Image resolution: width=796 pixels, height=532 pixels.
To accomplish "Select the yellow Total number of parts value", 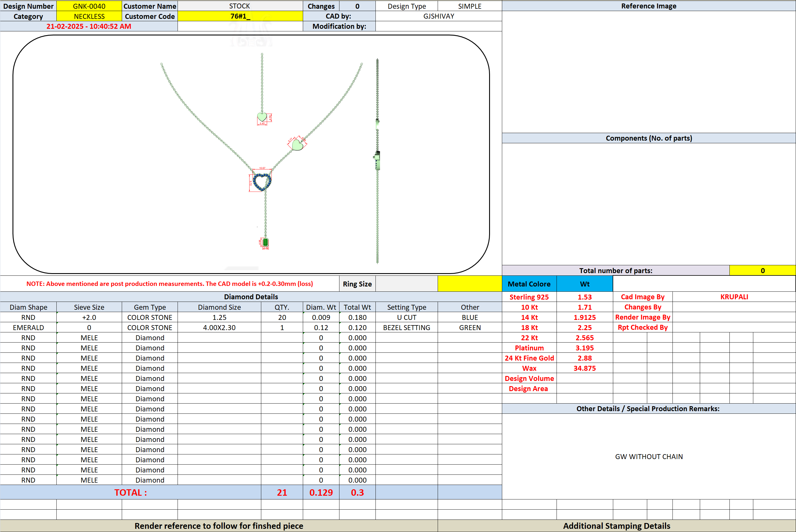I will pos(762,271).
